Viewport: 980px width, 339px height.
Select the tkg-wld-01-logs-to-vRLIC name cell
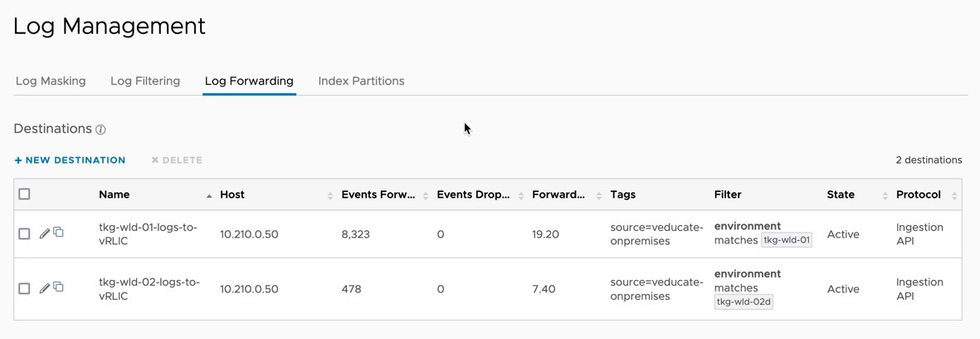click(x=149, y=234)
